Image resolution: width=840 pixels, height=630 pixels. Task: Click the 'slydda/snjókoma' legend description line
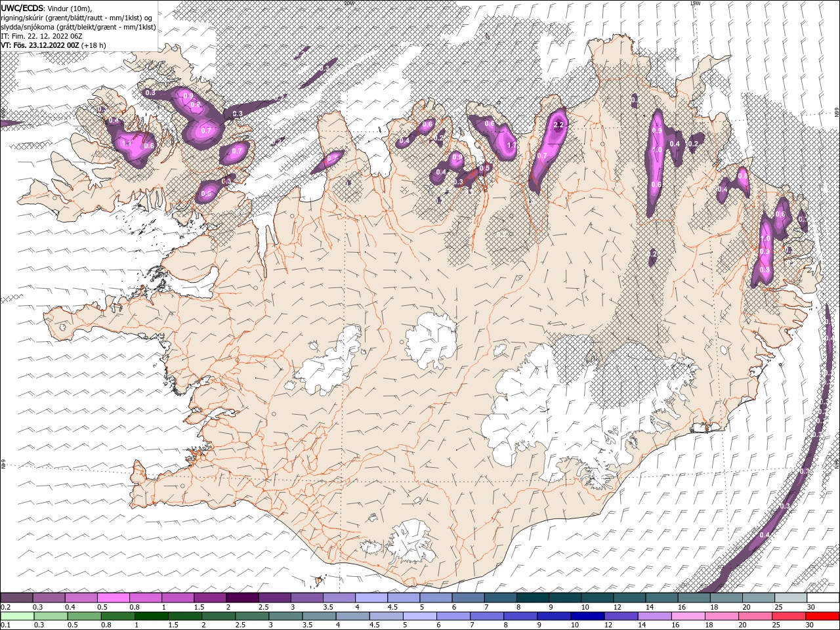[x=78, y=27]
